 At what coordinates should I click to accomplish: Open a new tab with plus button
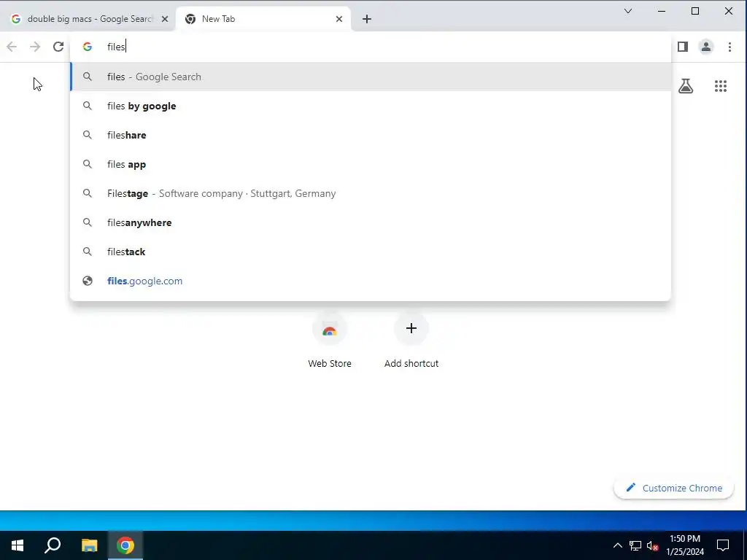tap(366, 19)
